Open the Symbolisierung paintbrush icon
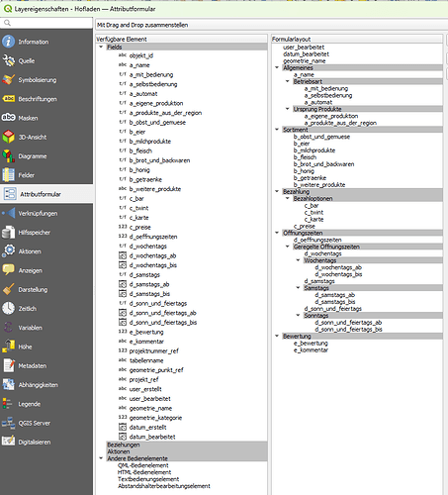The height and width of the screenshot is (495, 448). point(8,80)
